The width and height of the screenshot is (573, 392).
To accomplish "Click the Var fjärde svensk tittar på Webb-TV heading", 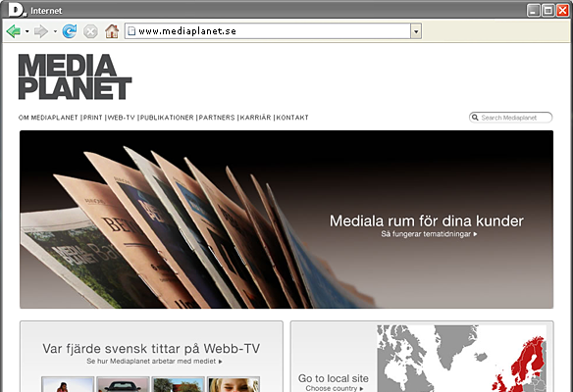I will (151, 348).
